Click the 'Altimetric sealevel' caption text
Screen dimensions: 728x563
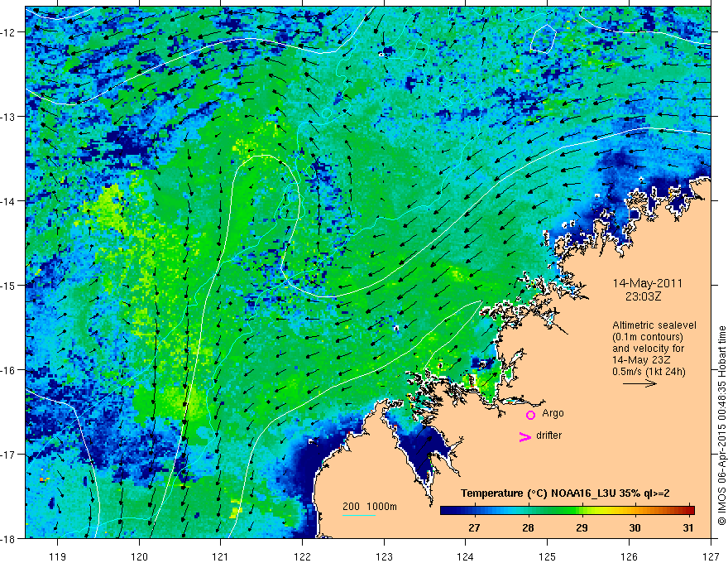point(654,325)
